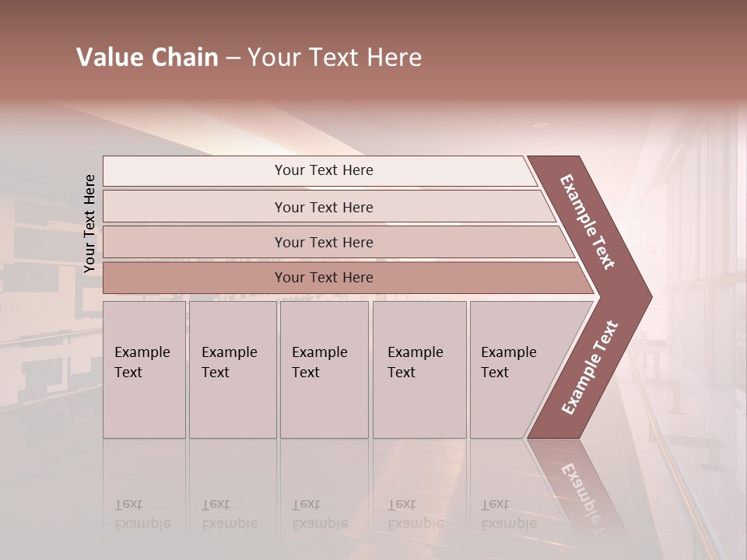Click the vertical 'Your Text Here' label
Image resolution: width=747 pixels, height=560 pixels.
pyautogui.click(x=89, y=223)
